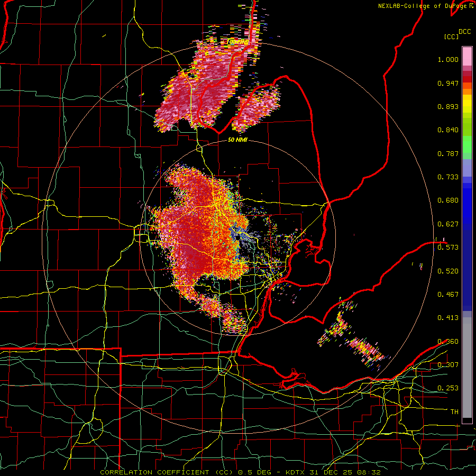Click the 0.733 color bar value
This screenshot has height=476, width=476.
pyautogui.click(x=448, y=177)
